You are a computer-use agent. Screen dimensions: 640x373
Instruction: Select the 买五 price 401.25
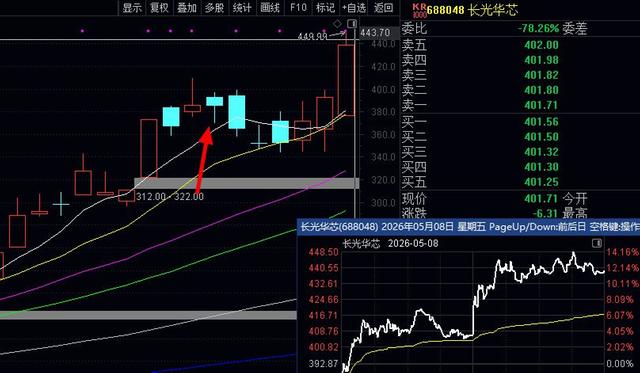(x=541, y=182)
